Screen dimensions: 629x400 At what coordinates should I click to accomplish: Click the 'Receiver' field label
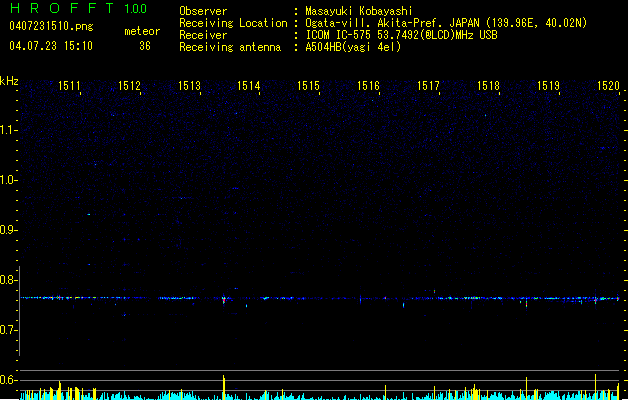203,35
